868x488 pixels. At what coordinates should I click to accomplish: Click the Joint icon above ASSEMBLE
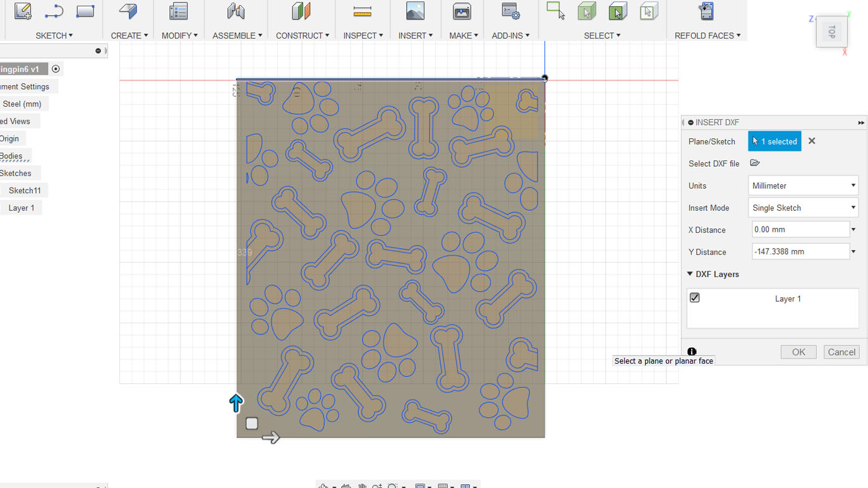click(x=236, y=11)
